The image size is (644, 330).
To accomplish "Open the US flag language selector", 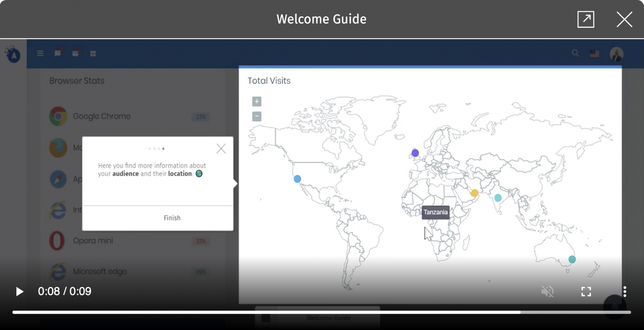I will click(594, 54).
